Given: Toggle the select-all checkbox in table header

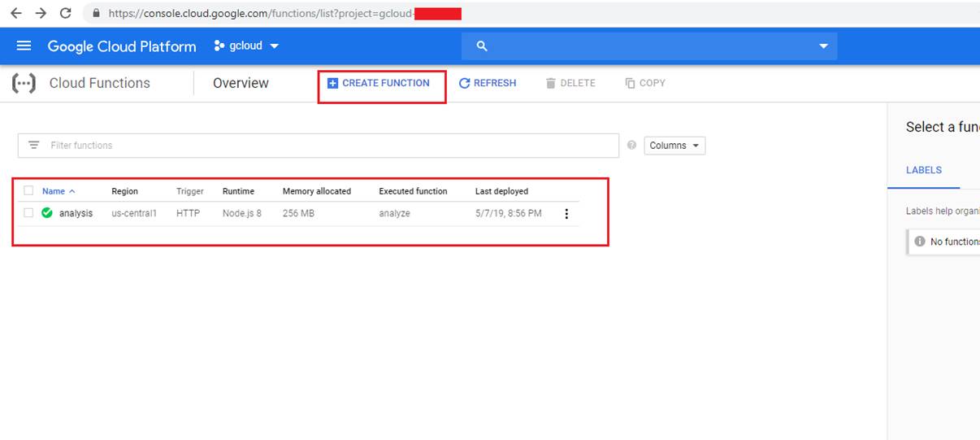Looking at the screenshot, I should pos(28,191).
